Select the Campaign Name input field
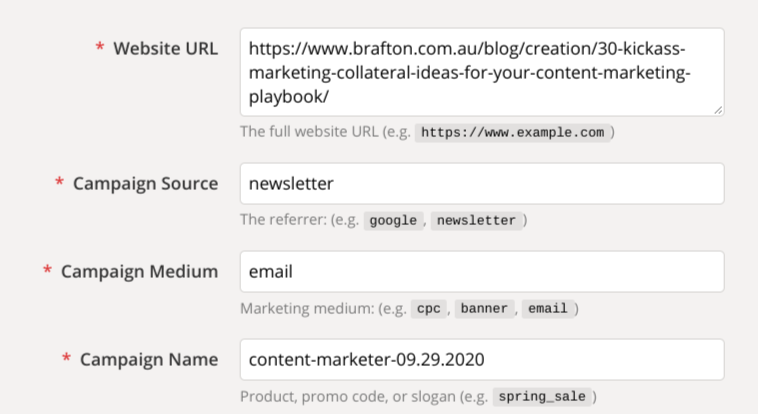The image size is (758, 414). (481, 360)
